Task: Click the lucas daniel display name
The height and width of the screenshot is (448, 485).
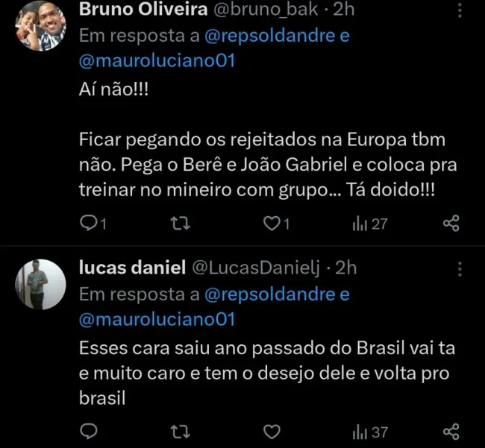Action: 131,268
